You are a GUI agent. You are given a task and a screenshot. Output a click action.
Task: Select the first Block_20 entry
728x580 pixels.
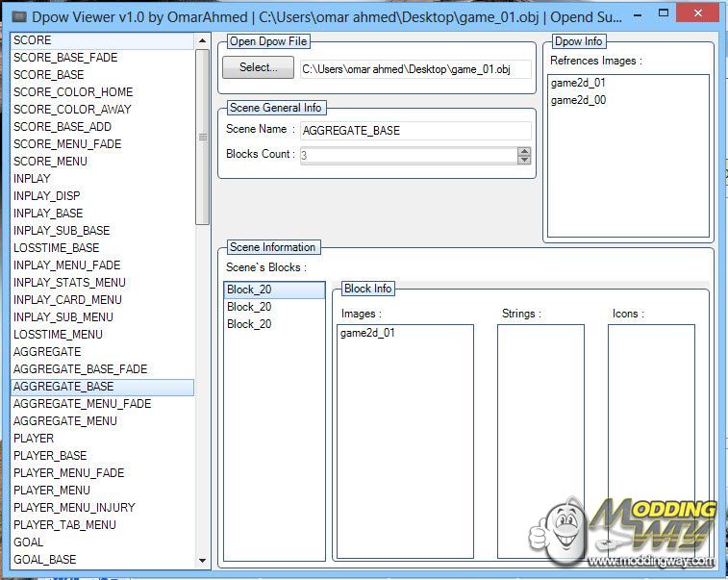(249, 290)
